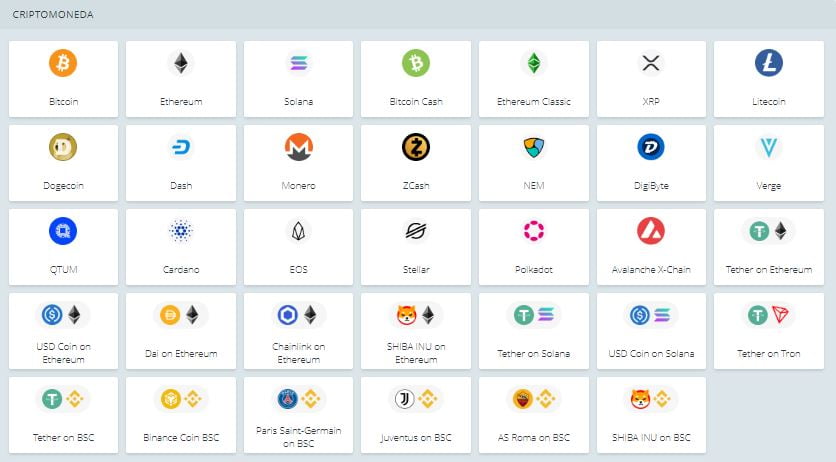Click the Stellar card
836x462 pixels.
[x=416, y=246]
